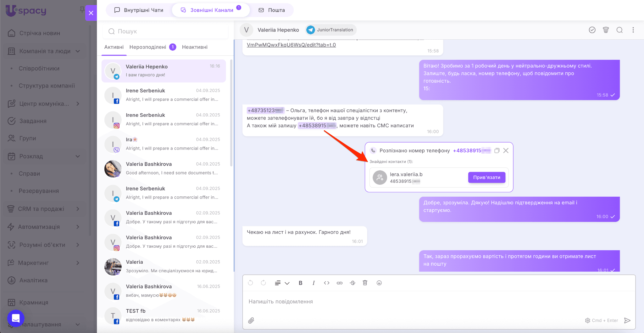Search within the chat using the magnifier icon
Viewport: 644px width, 333px height.
(619, 30)
